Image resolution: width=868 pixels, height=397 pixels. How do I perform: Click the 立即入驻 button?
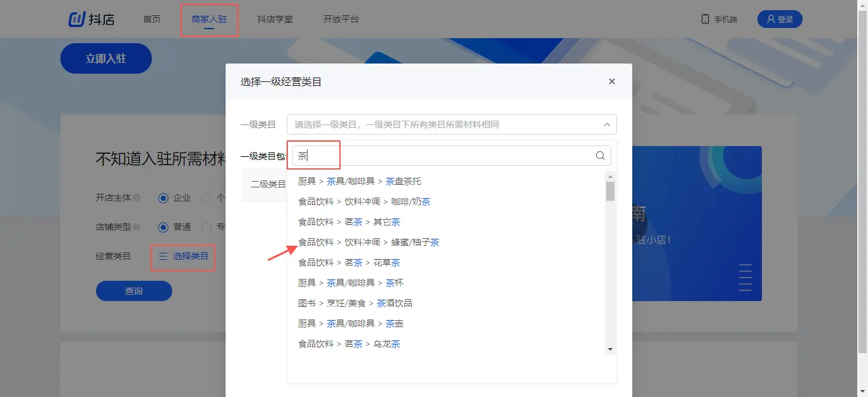(x=105, y=58)
